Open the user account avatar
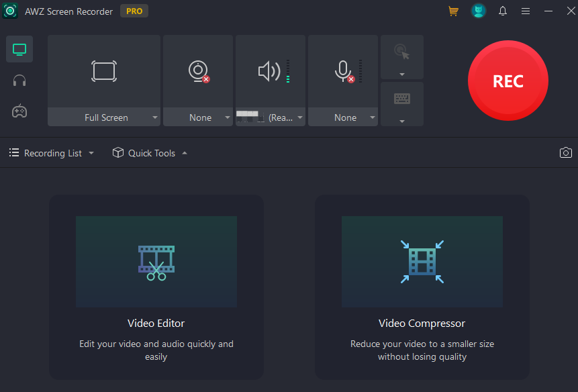 point(479,11)
